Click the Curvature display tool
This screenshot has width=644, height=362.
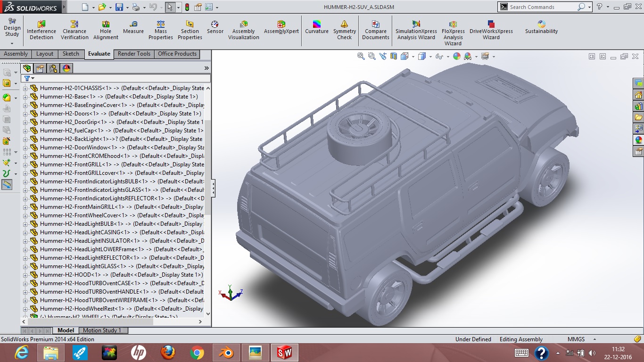(x=317, y=27)
